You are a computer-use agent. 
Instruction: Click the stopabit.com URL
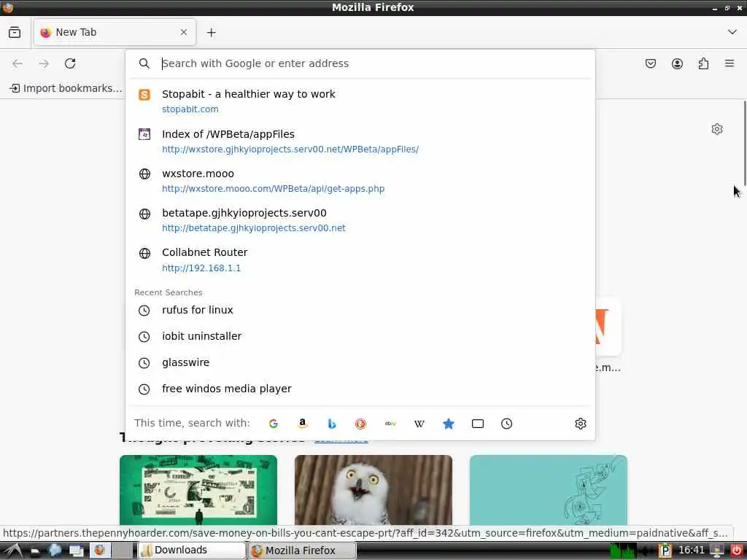(x=190, y=109)
